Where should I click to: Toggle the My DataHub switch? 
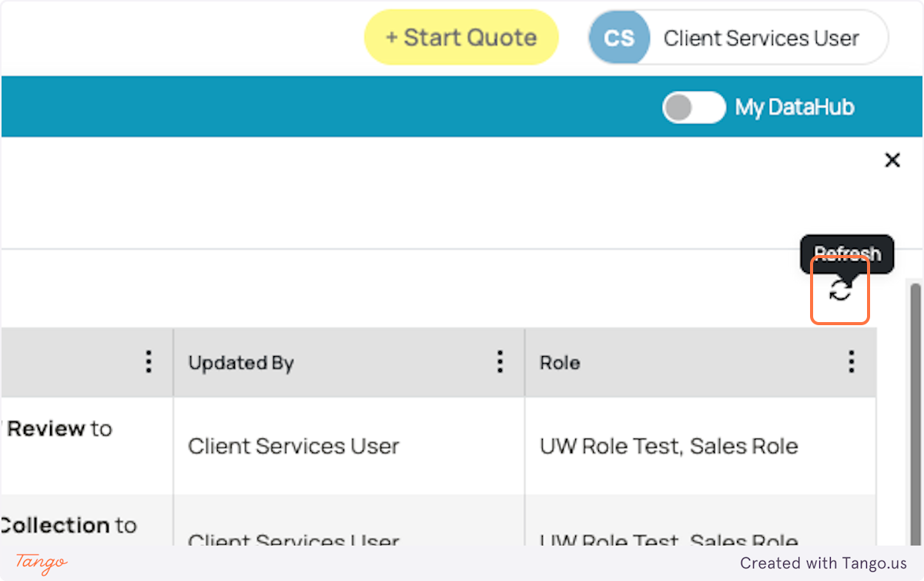(x=694, y=107)
